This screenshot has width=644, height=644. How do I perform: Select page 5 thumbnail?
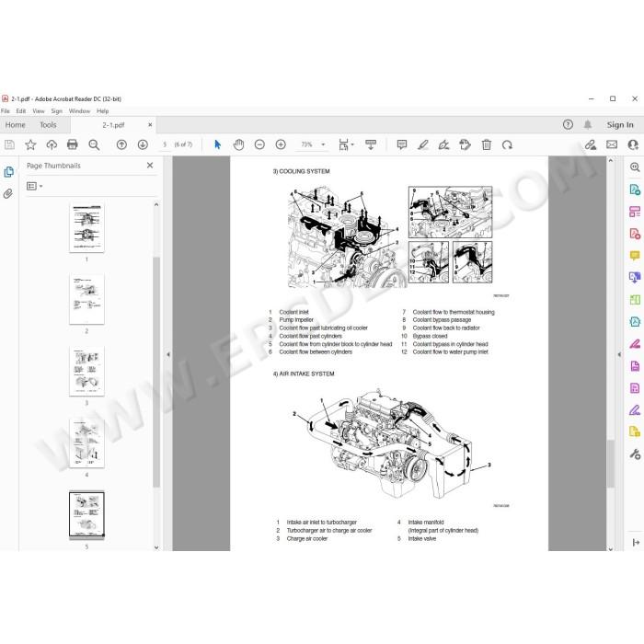pos(86,514)
